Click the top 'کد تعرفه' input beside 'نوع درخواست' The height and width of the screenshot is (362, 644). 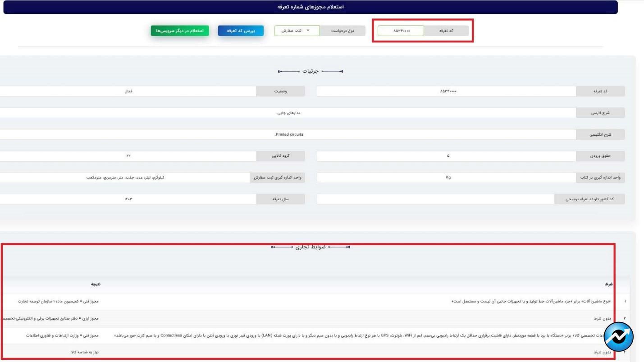(x=401, y=31)
